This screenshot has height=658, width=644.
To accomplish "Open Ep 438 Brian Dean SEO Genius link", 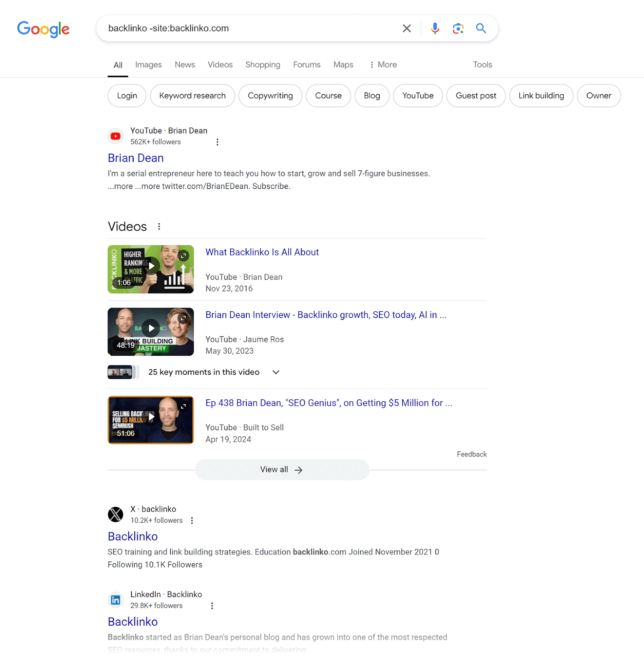I will [329, 403].
